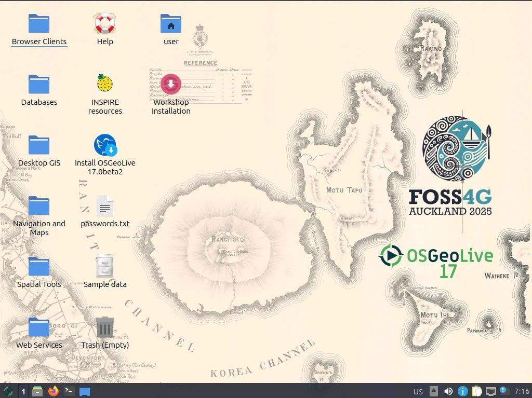This screenshot has height=398, width=532.
Task: Launch Install OSGeoLive 17.0beta2
Action: [105, 145]
